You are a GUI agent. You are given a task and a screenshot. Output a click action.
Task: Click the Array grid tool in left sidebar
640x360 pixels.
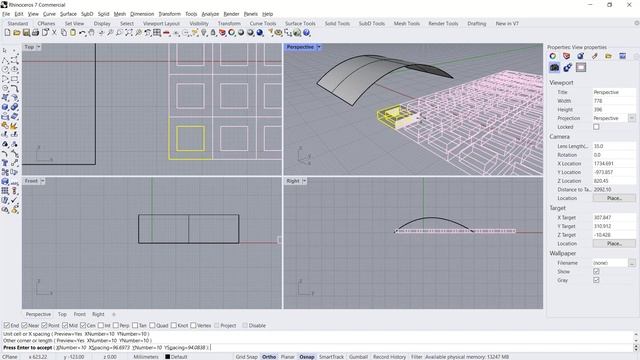(x=5, y=191)
